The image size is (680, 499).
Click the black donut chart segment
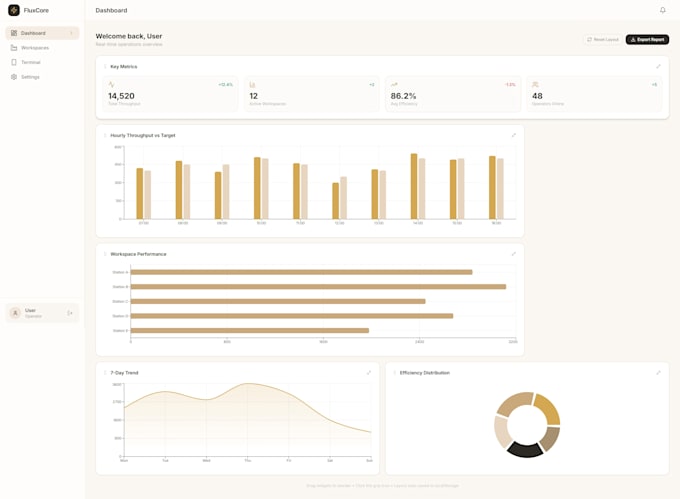525,450
